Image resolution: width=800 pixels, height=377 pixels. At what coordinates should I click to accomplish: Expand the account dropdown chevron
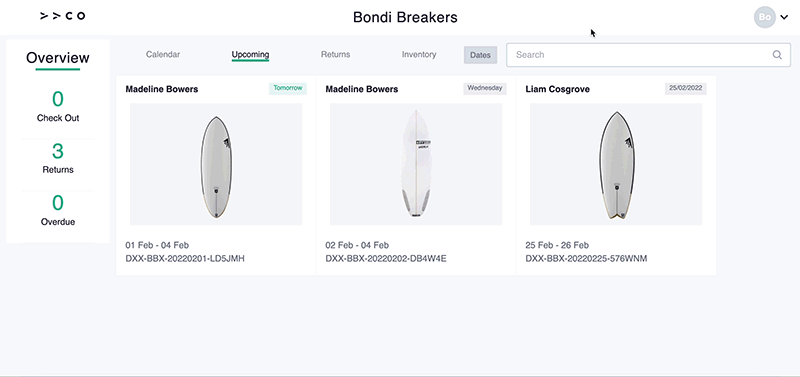coord(784,17)
